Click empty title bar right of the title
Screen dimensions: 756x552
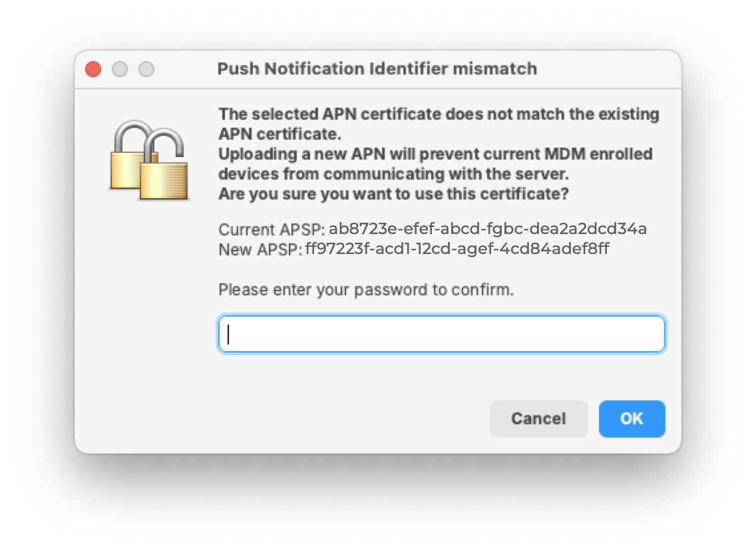coord(606,69)
